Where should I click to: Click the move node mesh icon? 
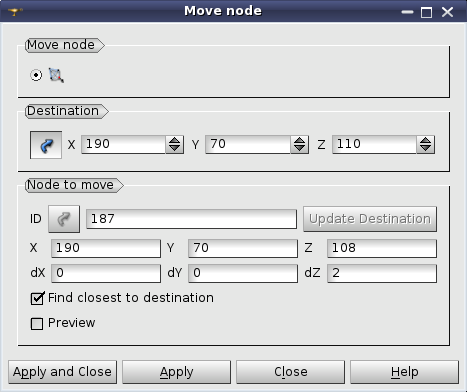(56, 75)
